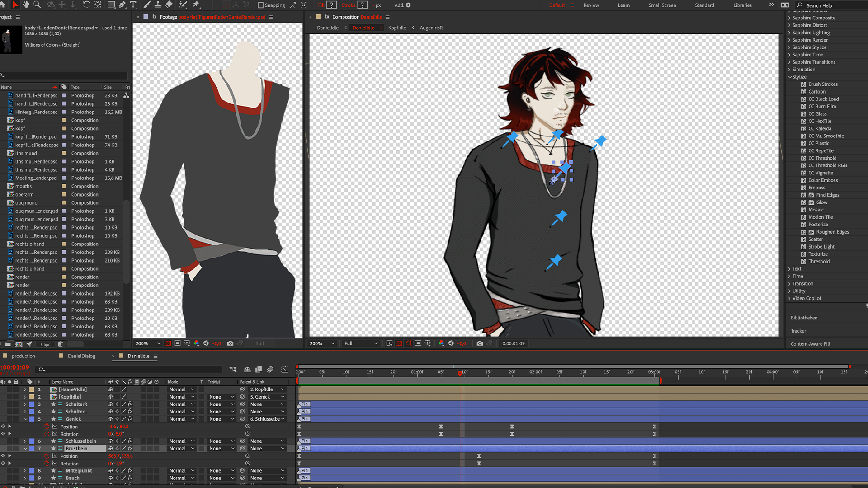Take snapshot in composition viewer
The width and height of the screenshot is (868, 488).
(x=480, y=343)
